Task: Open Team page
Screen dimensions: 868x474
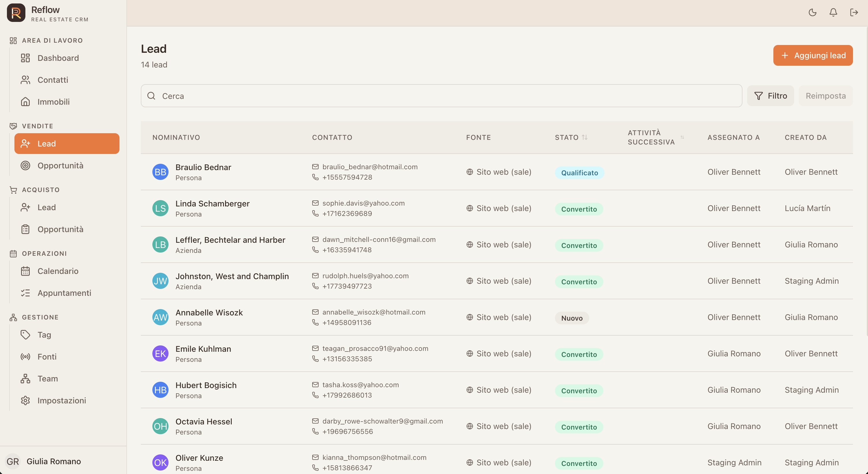Action: (x=67, y=378)
